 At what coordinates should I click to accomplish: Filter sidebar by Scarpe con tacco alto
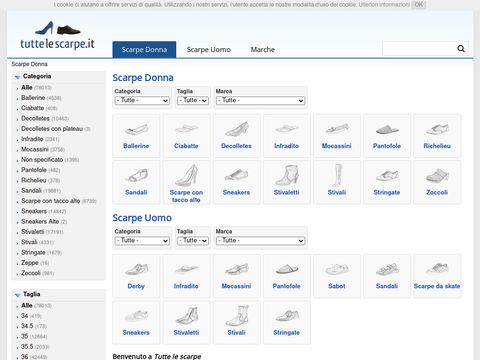click(x=51, y=201)
